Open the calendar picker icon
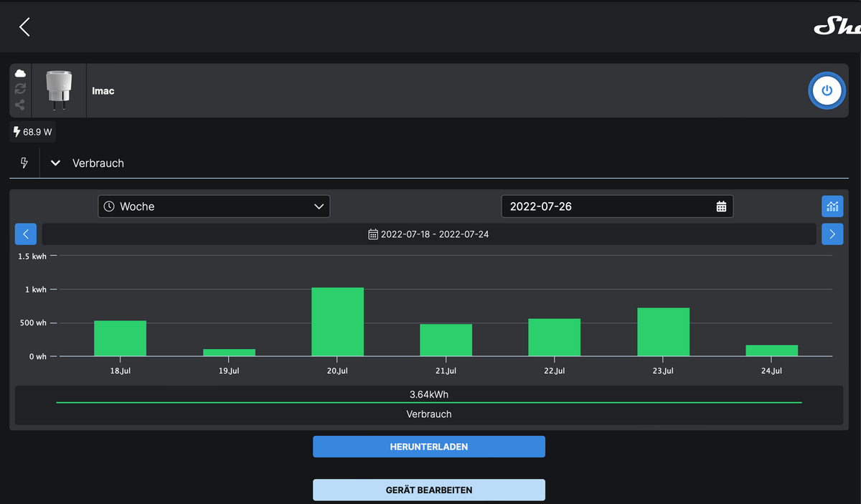Screen dimensions: 861x504 (721, 206)
